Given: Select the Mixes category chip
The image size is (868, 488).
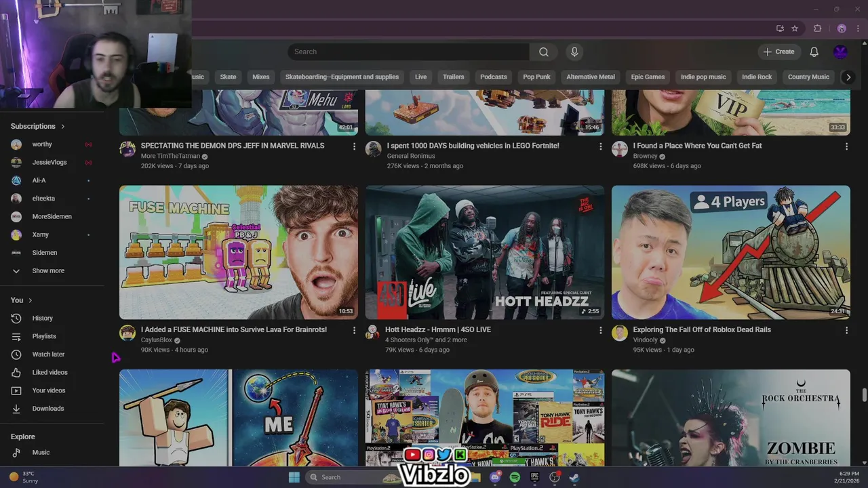Looking at the screenshot, I should pyautogui.click(x=261, y=77).
